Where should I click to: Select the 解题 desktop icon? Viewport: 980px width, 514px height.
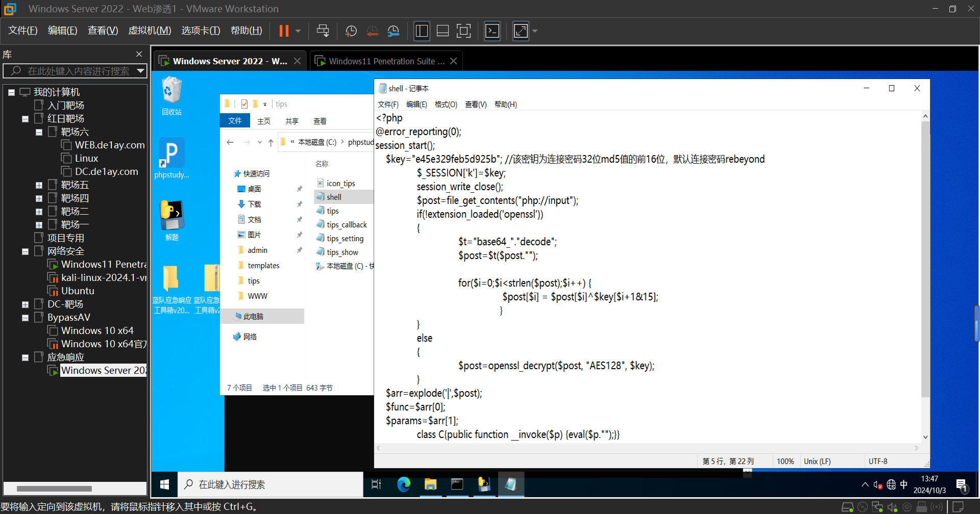pyautogui.click(x=171, y=220)
